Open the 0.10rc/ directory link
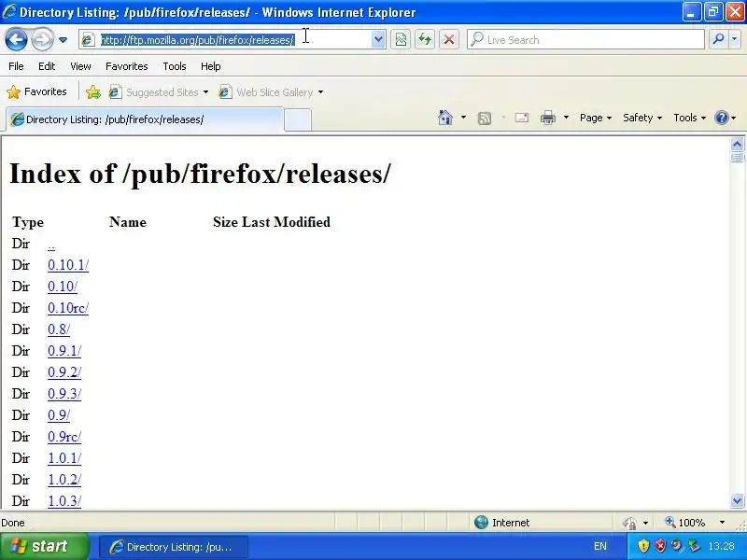The image size is (747, 560). (x=68, y=308)
